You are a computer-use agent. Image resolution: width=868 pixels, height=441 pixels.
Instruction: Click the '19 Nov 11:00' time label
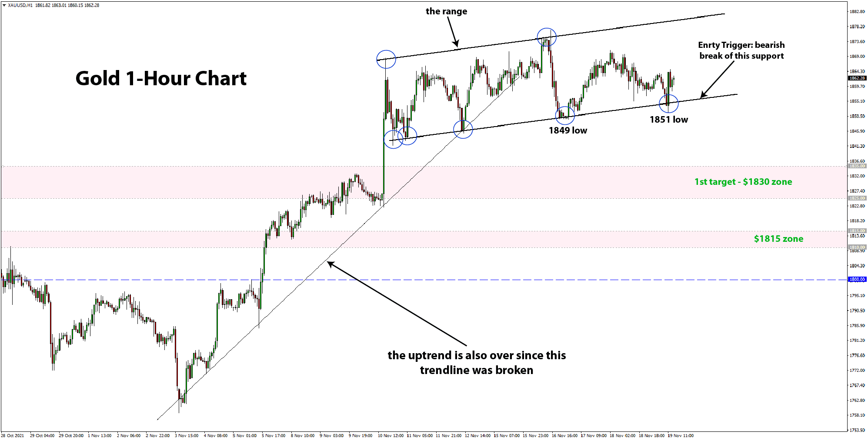(681, 436)
